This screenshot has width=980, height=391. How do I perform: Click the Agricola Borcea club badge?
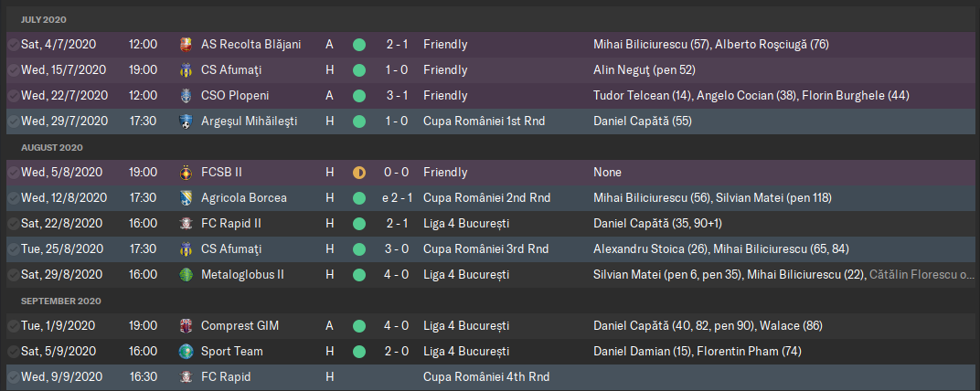(x=185, y=198)
